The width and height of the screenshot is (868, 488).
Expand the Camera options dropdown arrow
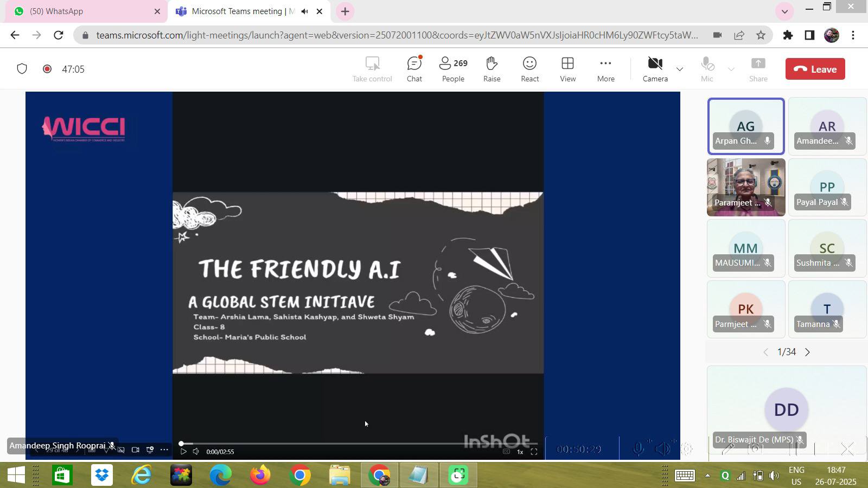[x=679, y=69]
